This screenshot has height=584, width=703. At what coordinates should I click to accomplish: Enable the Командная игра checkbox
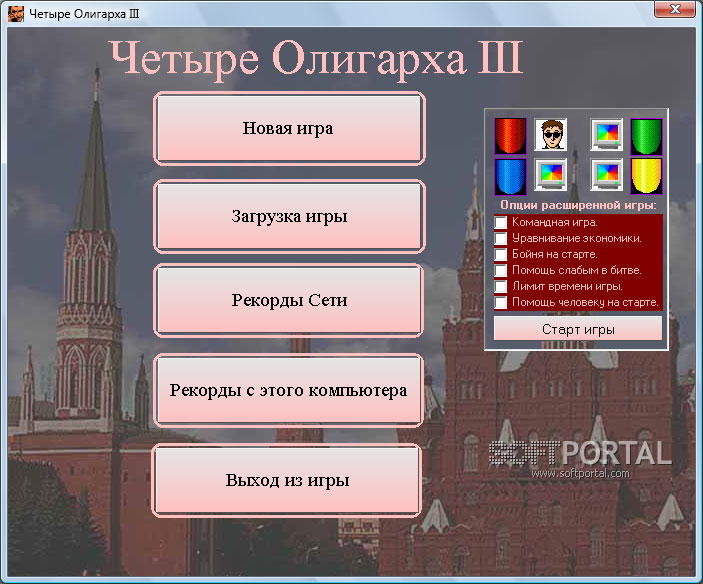point(500,222)
